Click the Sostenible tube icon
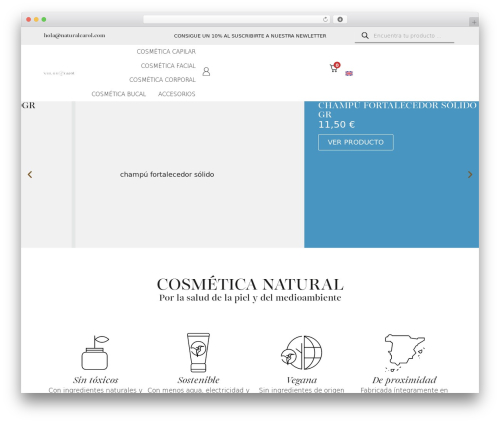The height and width of the screenshot is (423, 500). coord(198,352)
